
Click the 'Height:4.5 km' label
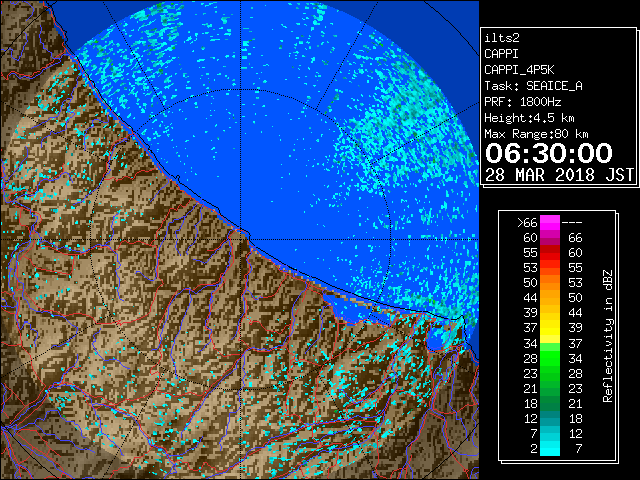[x=529, y=118]
